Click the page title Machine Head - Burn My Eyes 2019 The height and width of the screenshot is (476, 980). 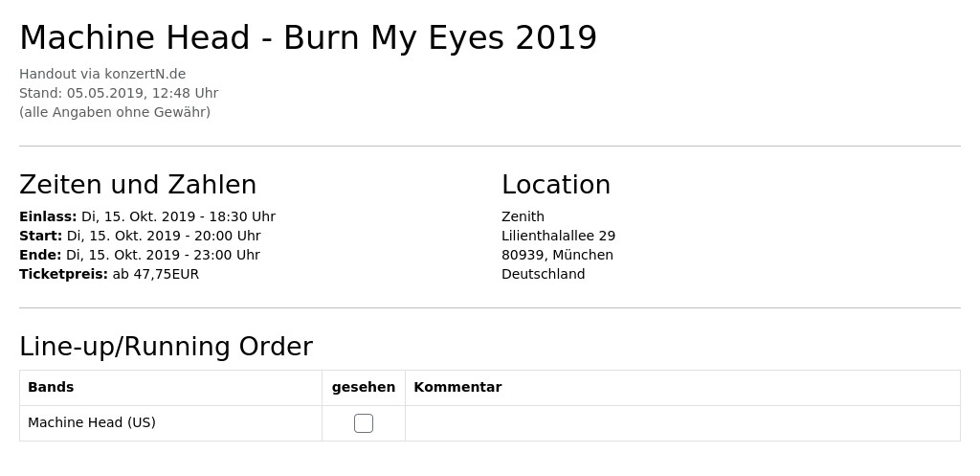308,38
